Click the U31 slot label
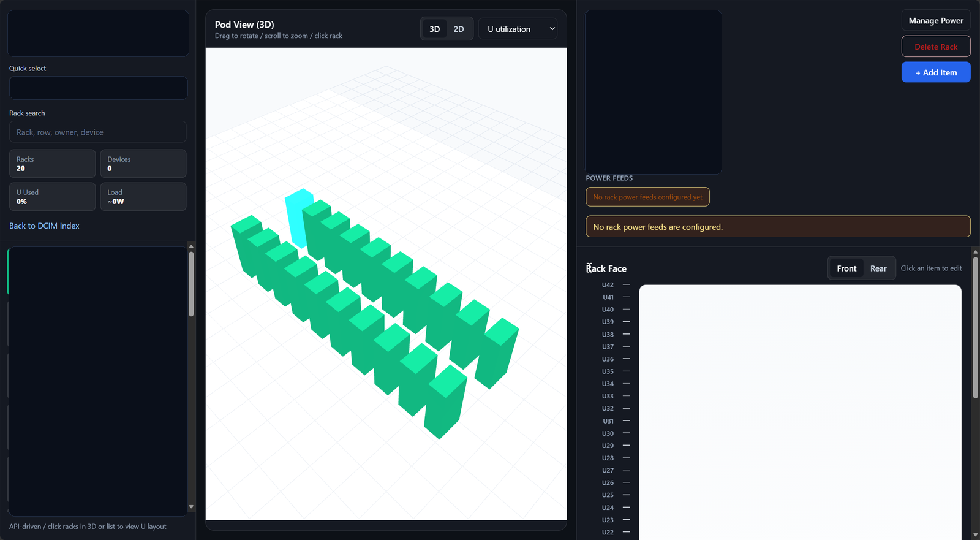 pyautogui.click(x=608, y=421)
